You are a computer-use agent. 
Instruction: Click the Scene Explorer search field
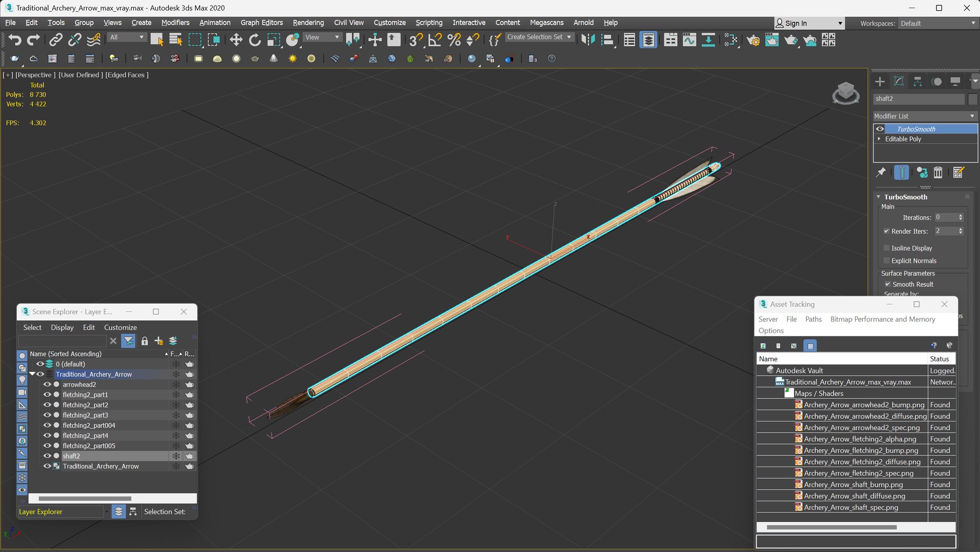coord(62,341)
